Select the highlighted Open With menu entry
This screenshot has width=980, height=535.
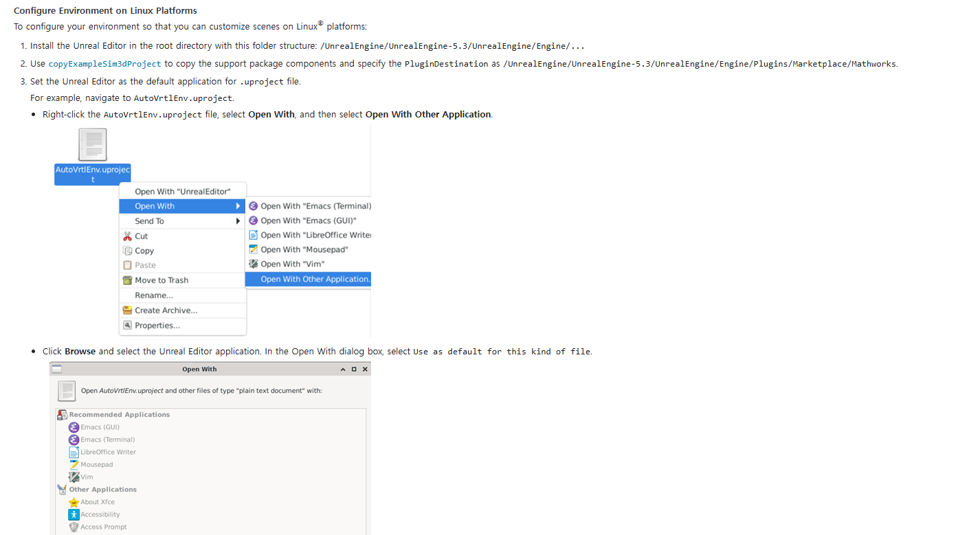(x=182, y=206)
